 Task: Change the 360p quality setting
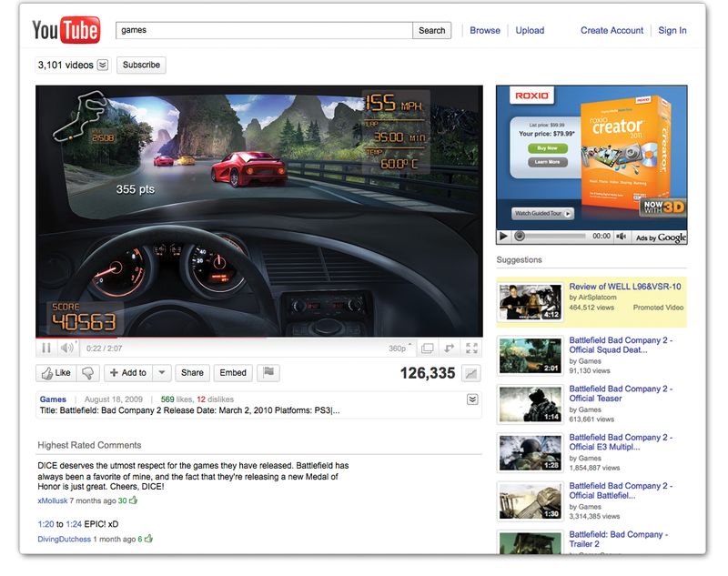click(x=399, y=349)
